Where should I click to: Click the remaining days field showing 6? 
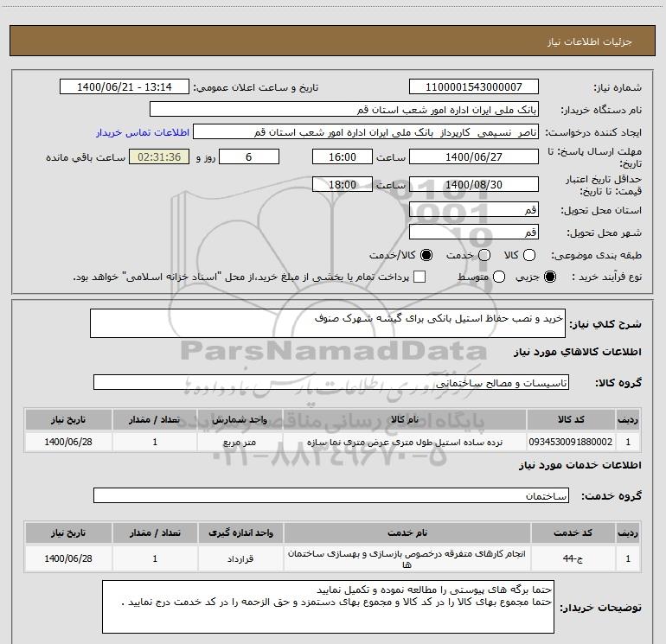click(249, 156)
